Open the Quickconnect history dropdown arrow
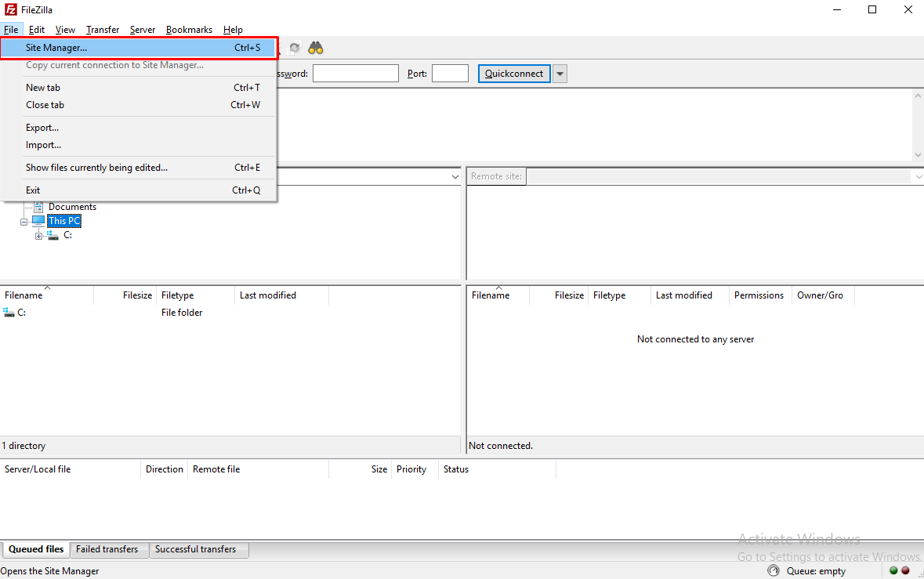 point(560,74)
